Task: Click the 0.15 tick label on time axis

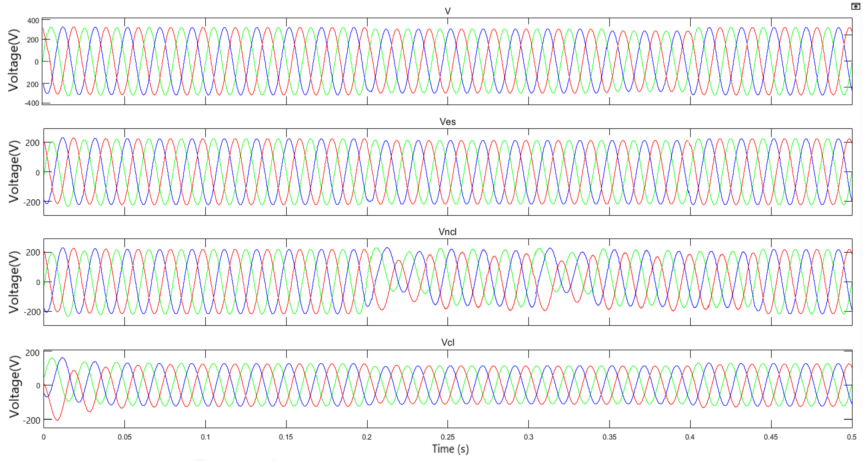Action: 286,437
